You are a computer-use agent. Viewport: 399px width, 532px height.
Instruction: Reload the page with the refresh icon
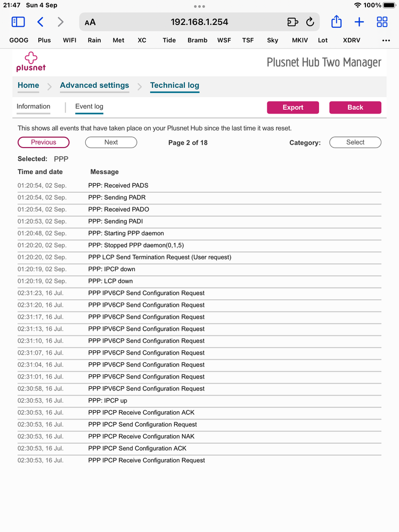pos(310,22)
